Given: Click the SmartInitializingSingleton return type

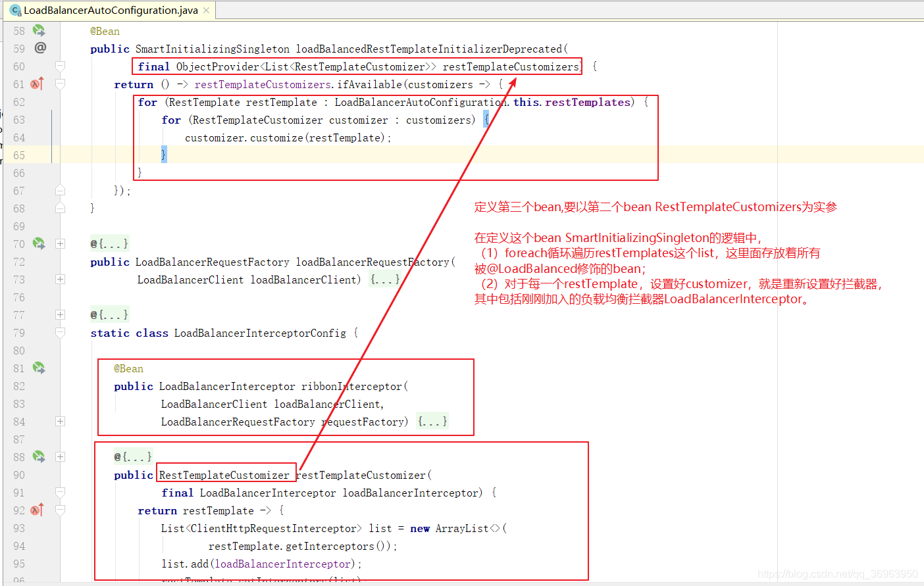Looking at the screenshot, I should coord(213,49).
